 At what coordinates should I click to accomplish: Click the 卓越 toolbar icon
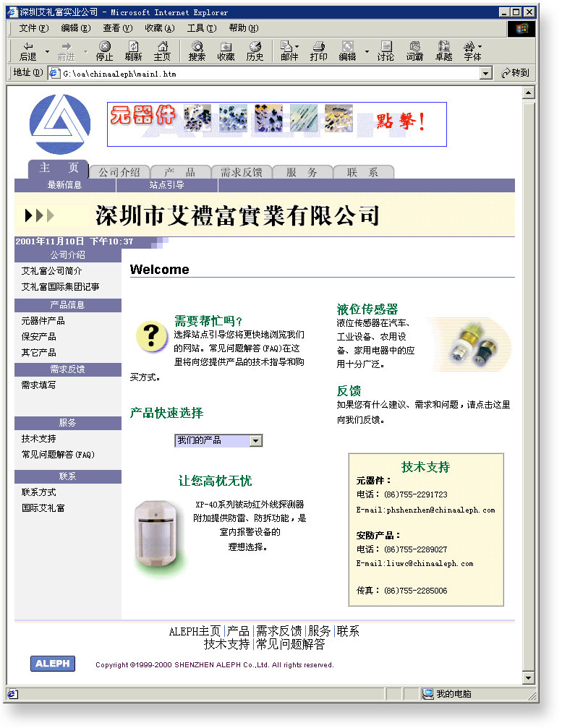443,51
